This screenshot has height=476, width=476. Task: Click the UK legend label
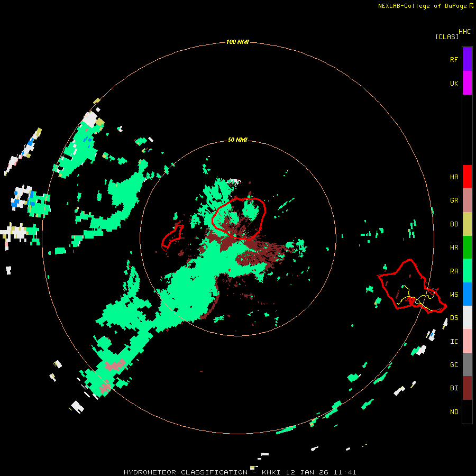[x=454, y=83]
